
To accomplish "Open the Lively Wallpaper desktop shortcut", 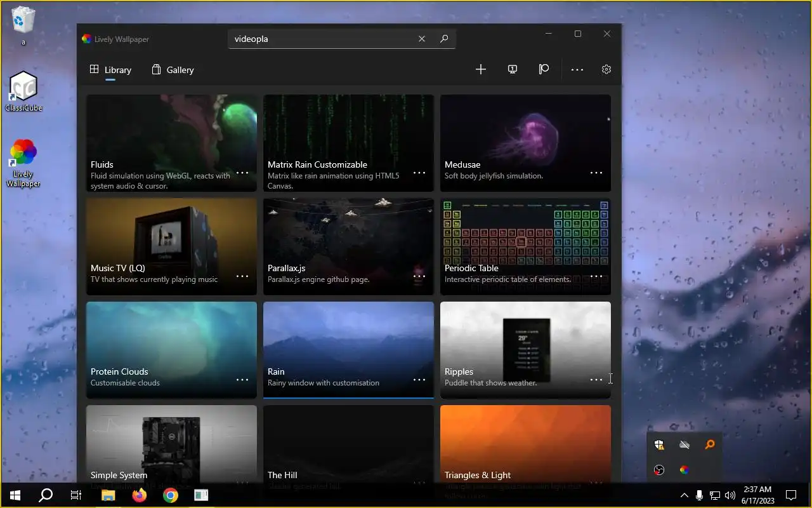I will (23, 163).
